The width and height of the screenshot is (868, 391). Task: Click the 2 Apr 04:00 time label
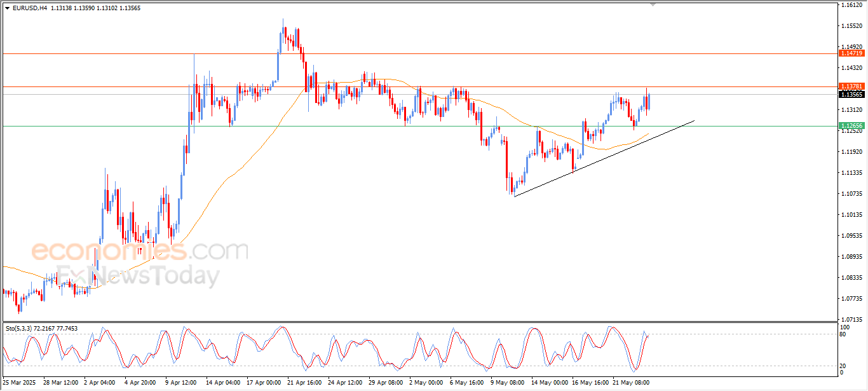point(100,383)
